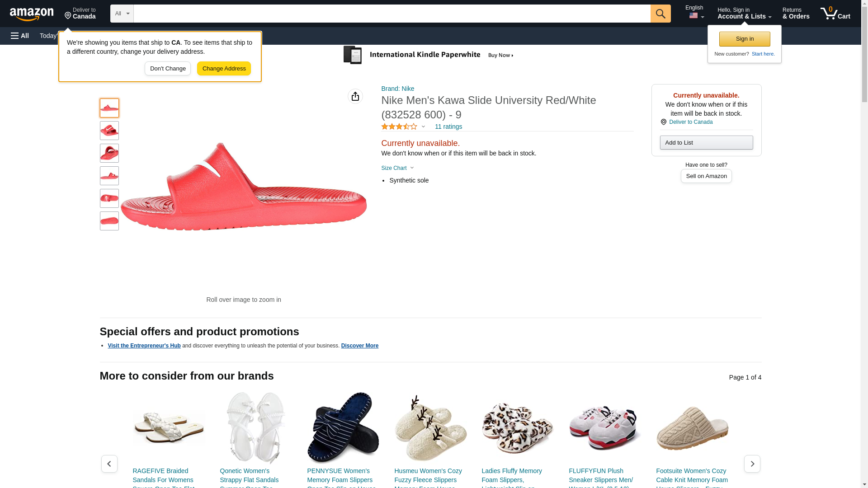Expand the Size Chart dropdown
The image size is (868, 488).
click(397, 168)
